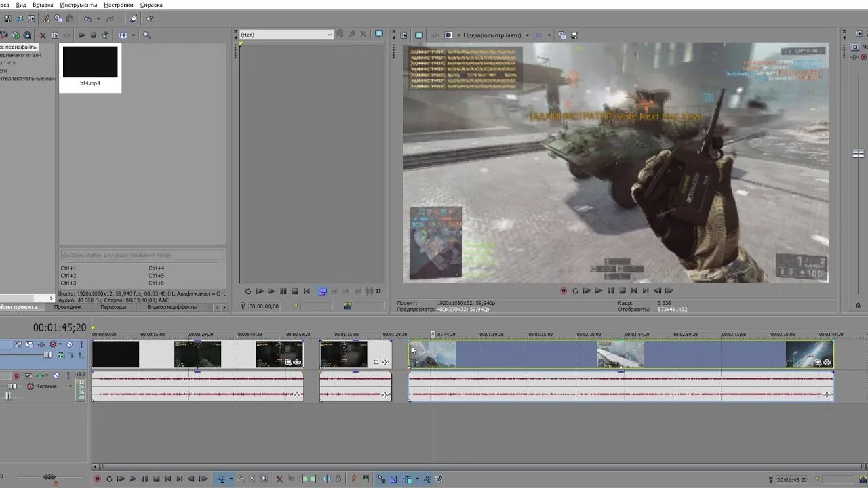868x488 pixels.
Task: Click the What's This help icon
Action: 150,18
